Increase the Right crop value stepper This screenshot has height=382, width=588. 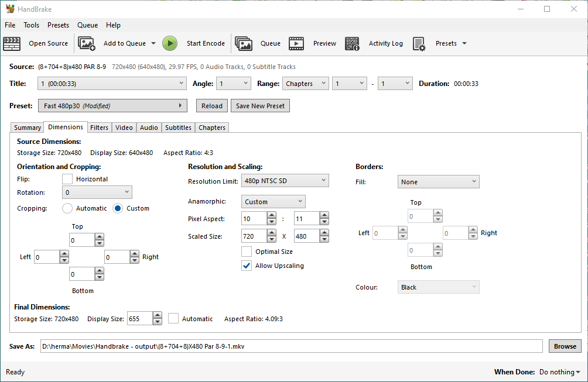135,253
